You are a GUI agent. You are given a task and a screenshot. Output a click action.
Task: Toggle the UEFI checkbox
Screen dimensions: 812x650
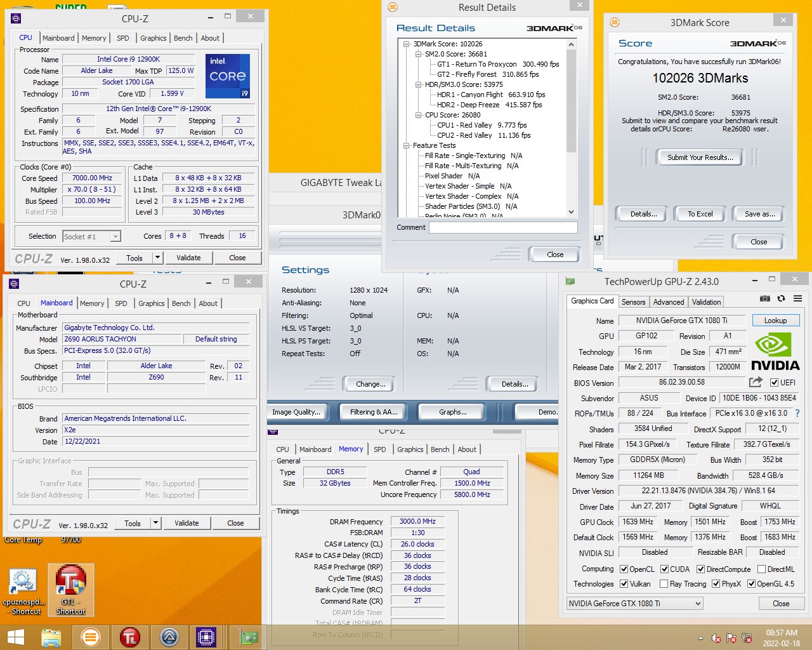pyautogui.click(x=774, y=382)
